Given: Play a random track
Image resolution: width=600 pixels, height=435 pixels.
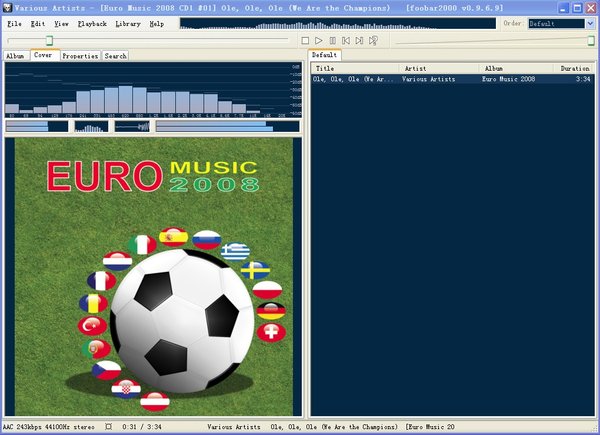Looking at the screenshot, I should [x=373, y=41].
